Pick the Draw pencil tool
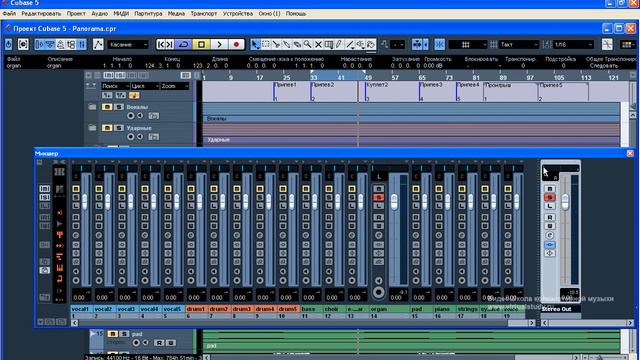Screen dimensions: 640x360 [339, 44]
